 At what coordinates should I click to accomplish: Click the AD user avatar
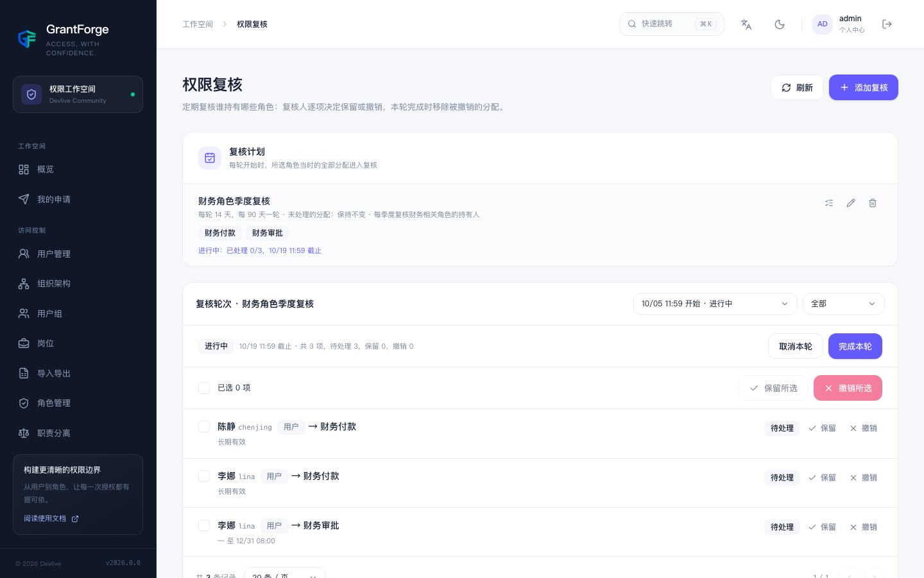coord(823,24)
